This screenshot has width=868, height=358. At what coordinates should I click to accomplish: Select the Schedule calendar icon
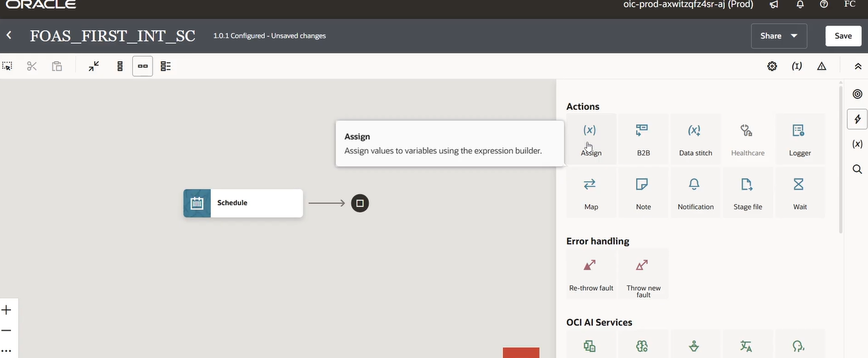click(197, 203)
